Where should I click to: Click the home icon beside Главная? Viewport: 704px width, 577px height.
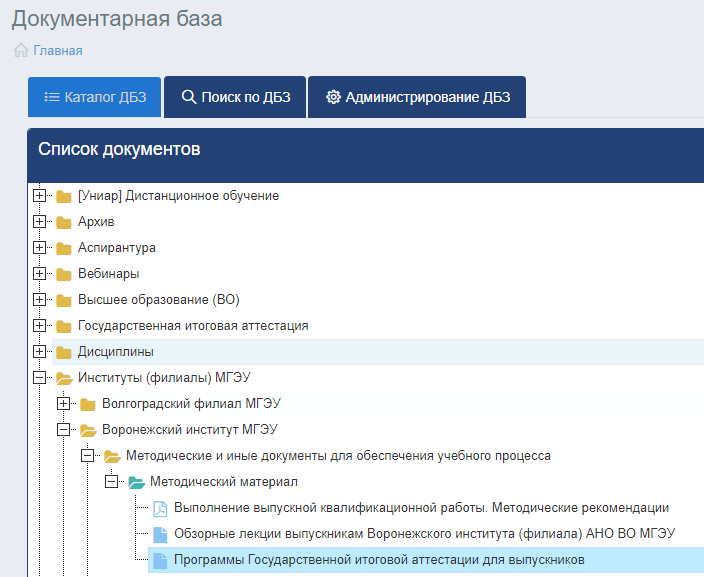[21, 50]
